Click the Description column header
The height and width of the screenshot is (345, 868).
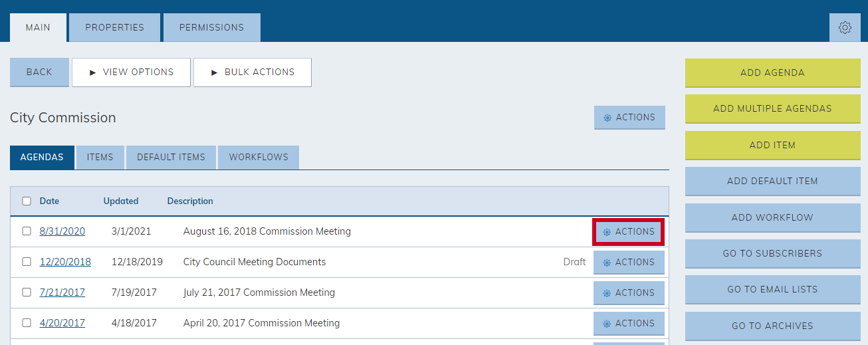[x=190, y=201]
